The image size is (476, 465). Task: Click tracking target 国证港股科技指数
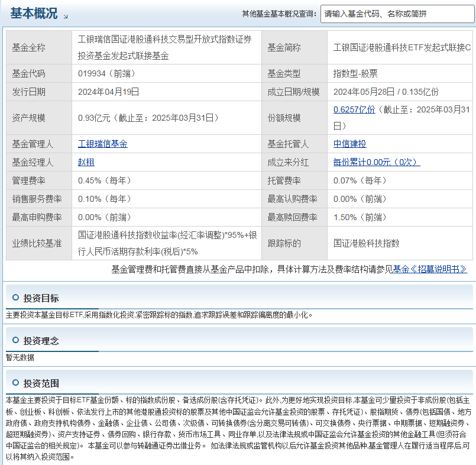coord(367,243)
